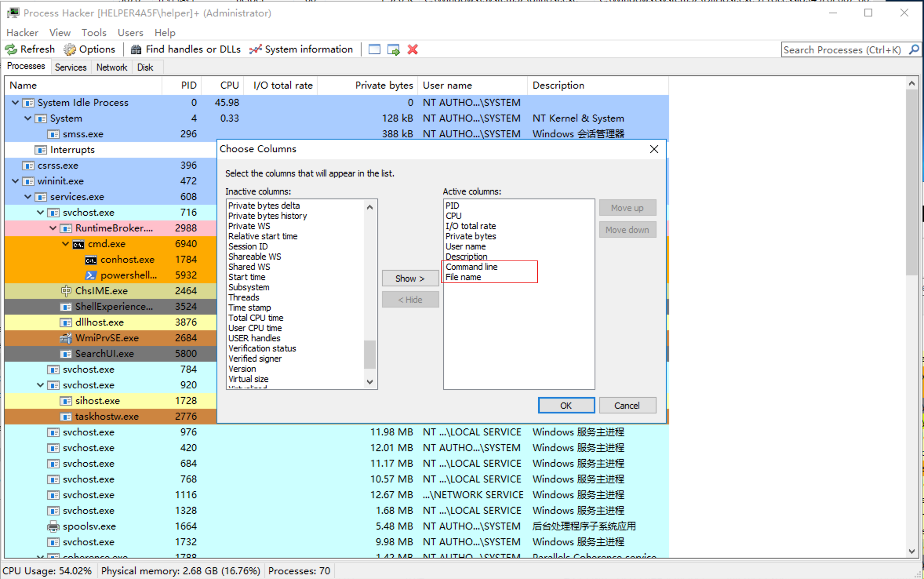The image size is (924, 579).
Task: Click the magnifier icon in search box
Action: [x=914, y=49]
